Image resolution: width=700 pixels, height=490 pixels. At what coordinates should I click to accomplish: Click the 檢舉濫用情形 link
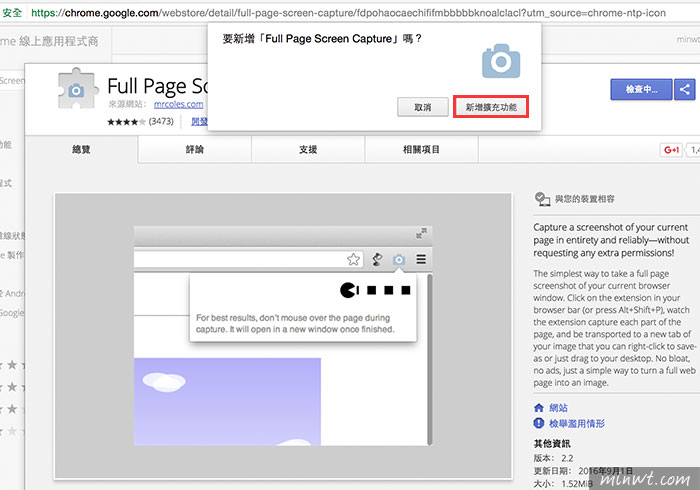click(x=577, y=423)
